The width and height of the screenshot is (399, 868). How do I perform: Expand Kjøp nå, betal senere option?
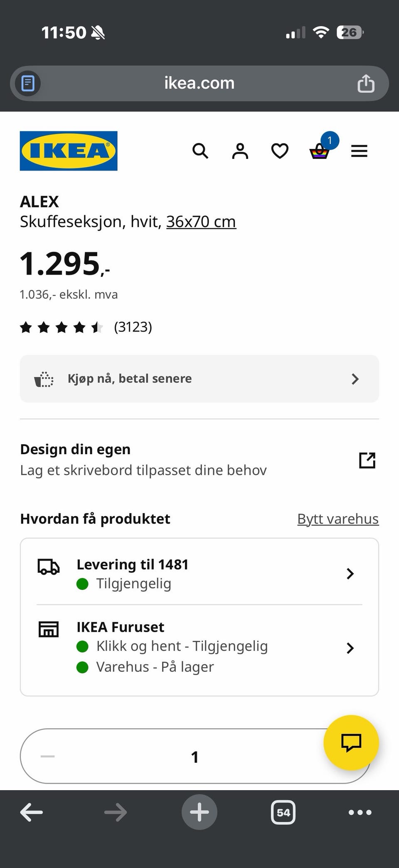click(199, 378)
